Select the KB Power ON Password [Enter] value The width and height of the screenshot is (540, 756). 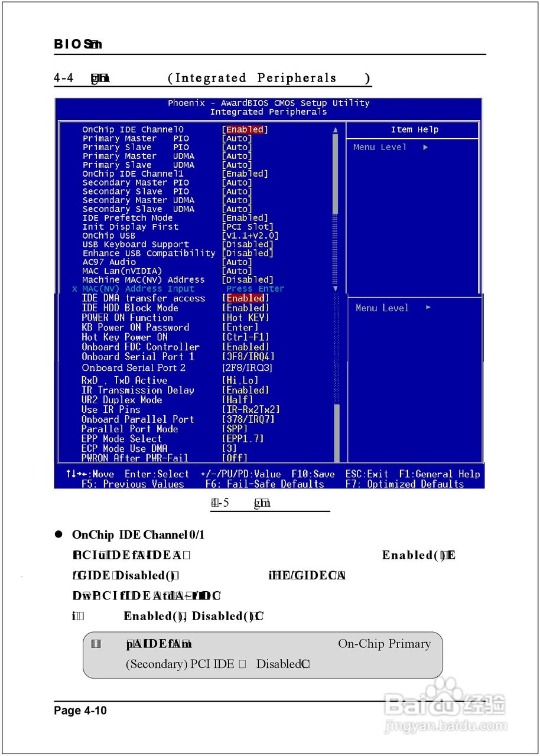click(240, 328)
